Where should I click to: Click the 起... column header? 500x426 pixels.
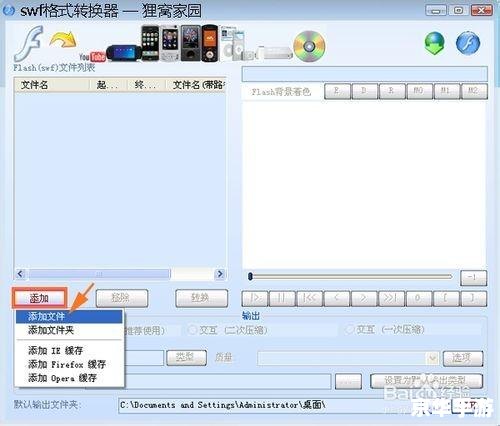(109, 85)
